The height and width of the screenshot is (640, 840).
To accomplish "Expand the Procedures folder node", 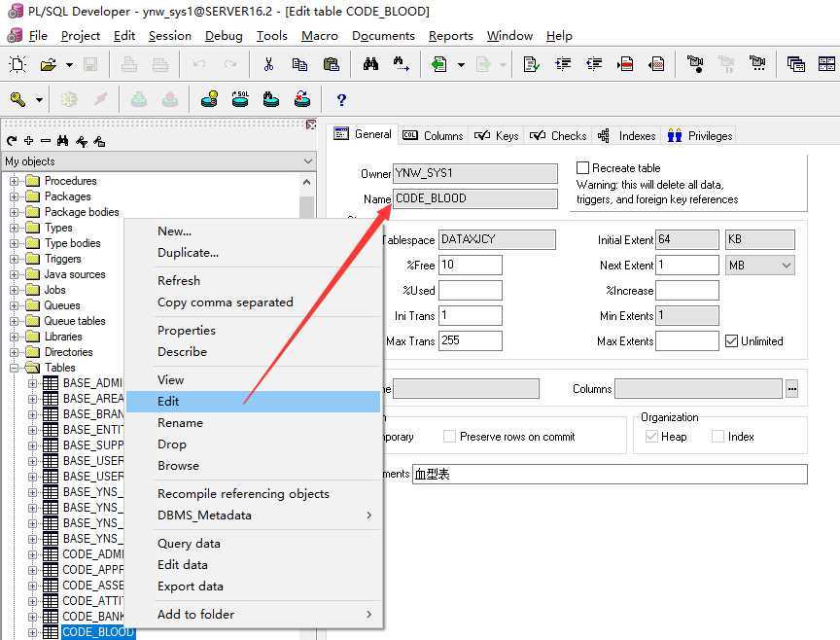I will [14, 181].
